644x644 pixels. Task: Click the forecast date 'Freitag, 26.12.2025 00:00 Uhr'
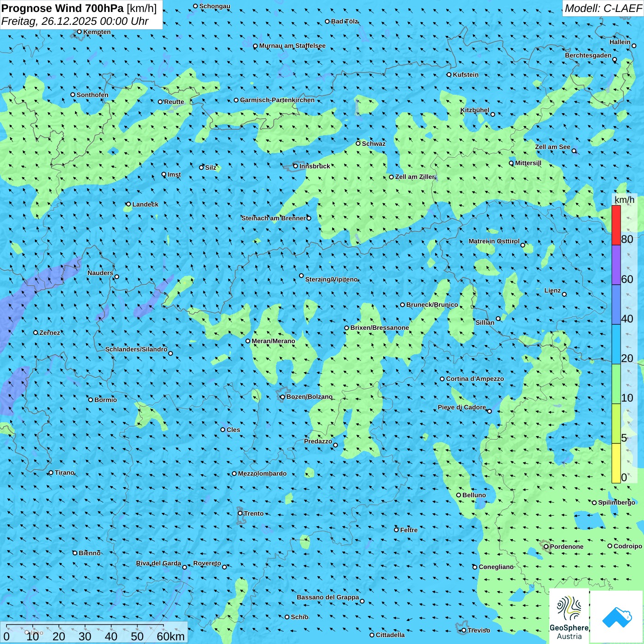click(x=75, y=21)
